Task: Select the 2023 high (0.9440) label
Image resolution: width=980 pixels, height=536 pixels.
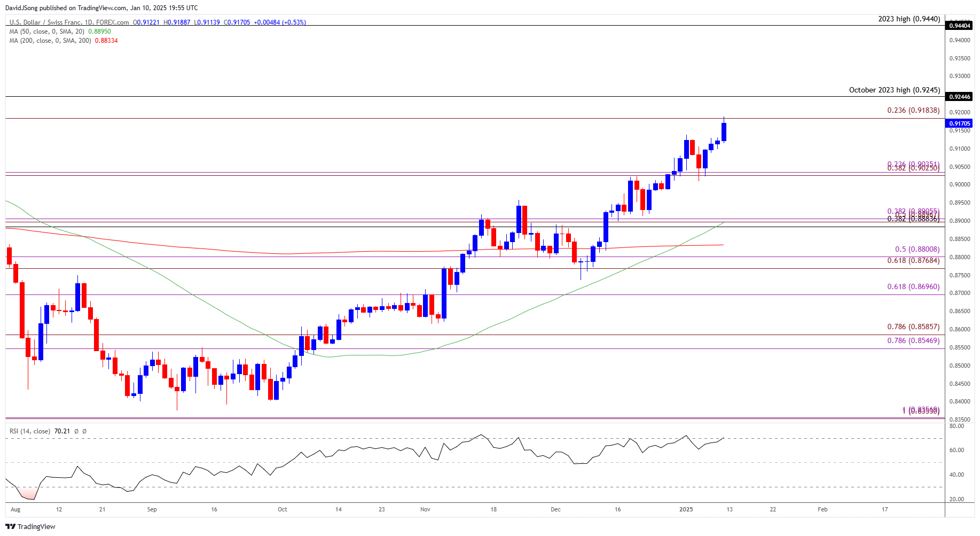Action: tap(909, 19)
